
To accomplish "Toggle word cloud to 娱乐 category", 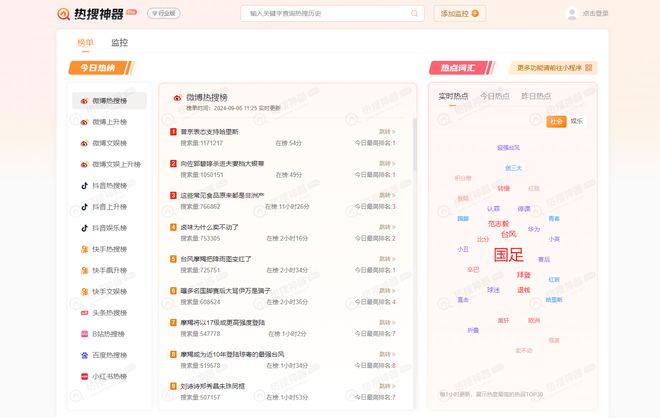I will [x=577, y=121].
